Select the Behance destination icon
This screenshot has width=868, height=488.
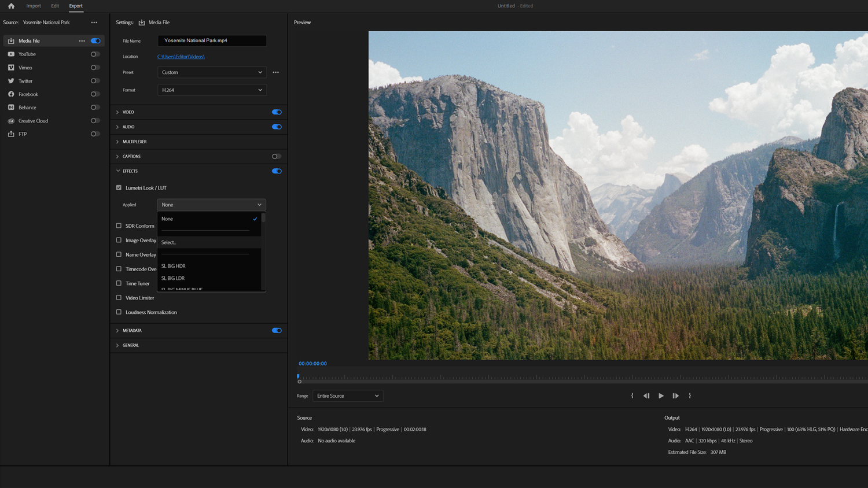pyautogui.click(x=10, y=107)
